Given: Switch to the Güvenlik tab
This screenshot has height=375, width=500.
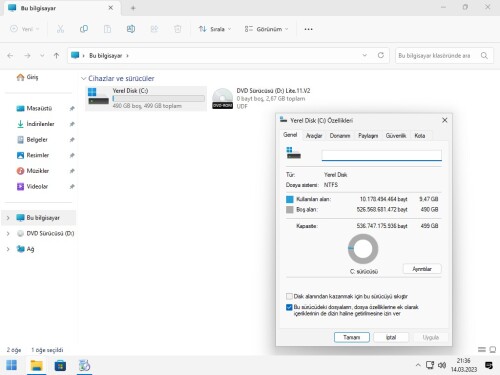Looking at the screenshot, I should point(396,136).
